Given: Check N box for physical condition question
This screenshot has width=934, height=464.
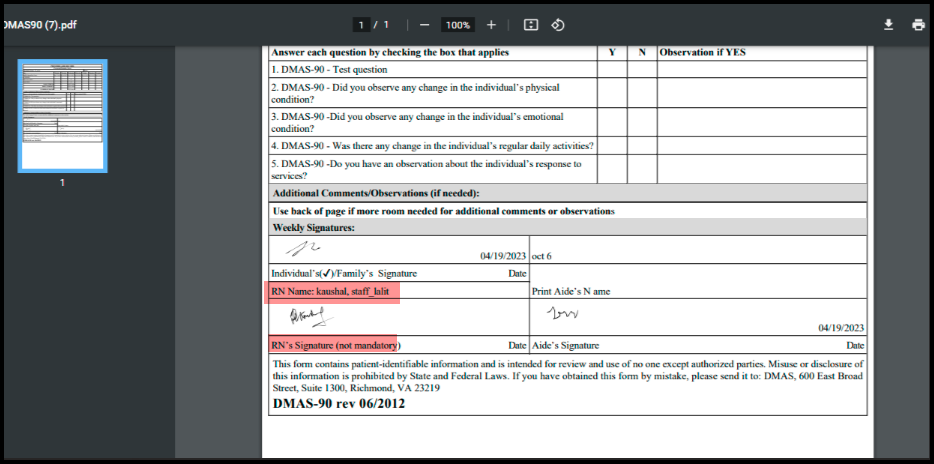Looking at the screenshot, I should (x=642, y=93).
